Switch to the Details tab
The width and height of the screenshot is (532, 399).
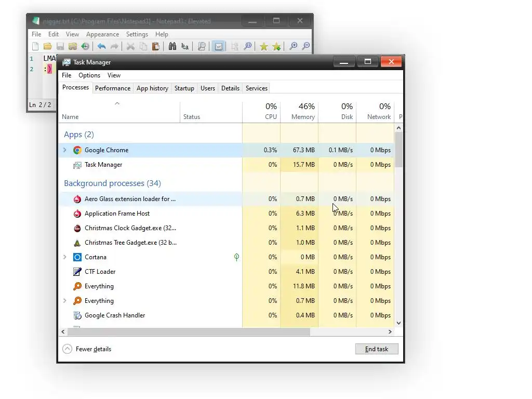230,88
